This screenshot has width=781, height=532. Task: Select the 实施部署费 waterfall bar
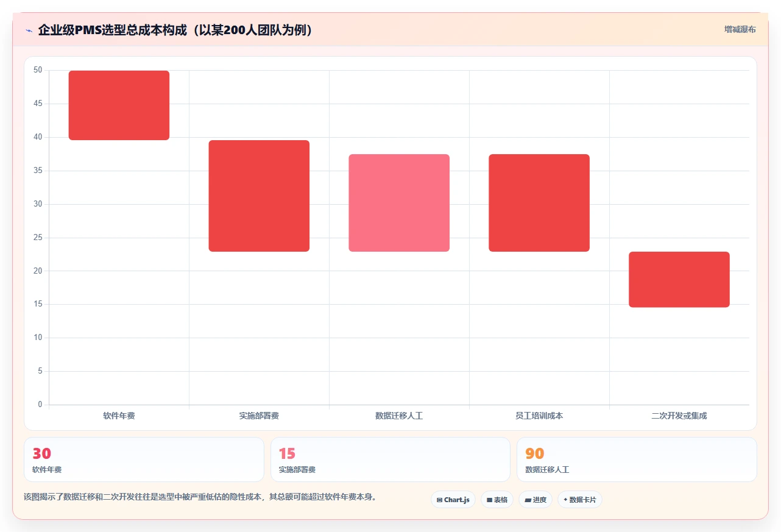coord(259,196)
